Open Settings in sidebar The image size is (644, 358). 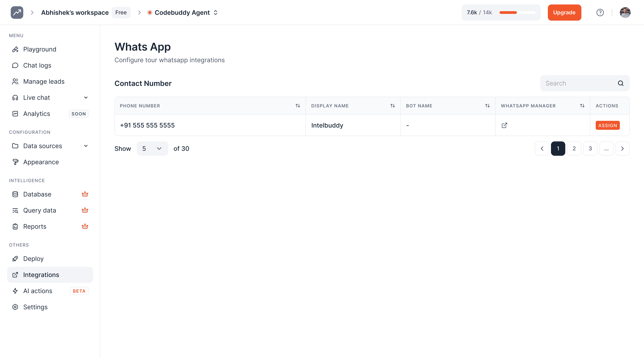click(x=35, y=307)
